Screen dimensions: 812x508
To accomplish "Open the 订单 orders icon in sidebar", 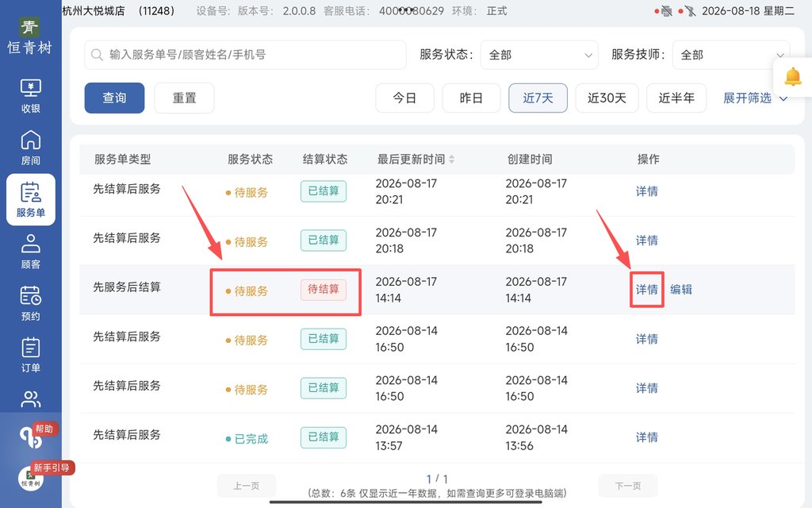I will (31, 355).
